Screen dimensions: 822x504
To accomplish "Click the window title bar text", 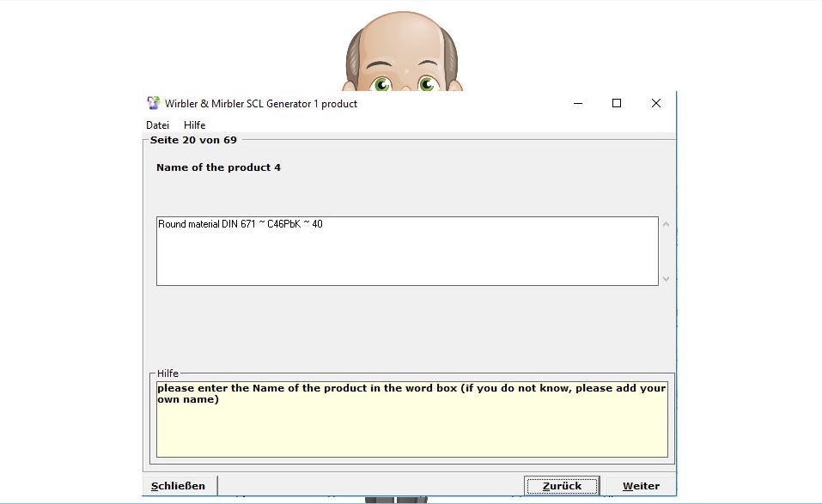I will 261,104.
